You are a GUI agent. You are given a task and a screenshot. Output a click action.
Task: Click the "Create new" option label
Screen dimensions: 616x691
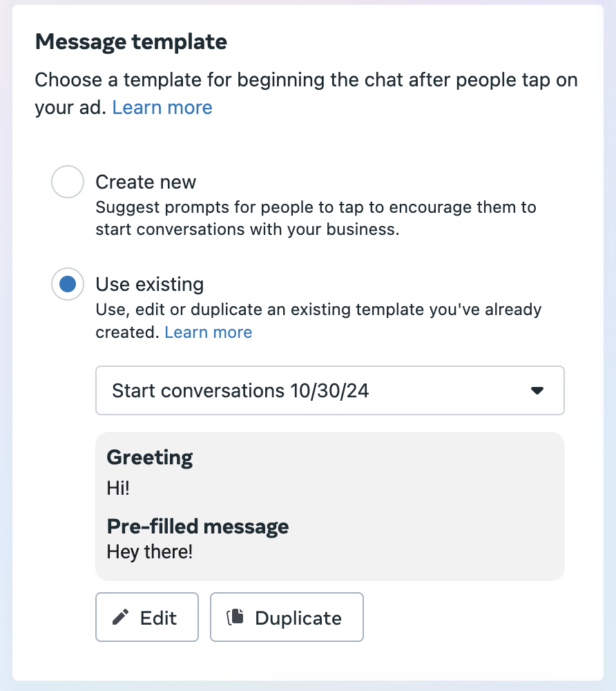point(146,182)
